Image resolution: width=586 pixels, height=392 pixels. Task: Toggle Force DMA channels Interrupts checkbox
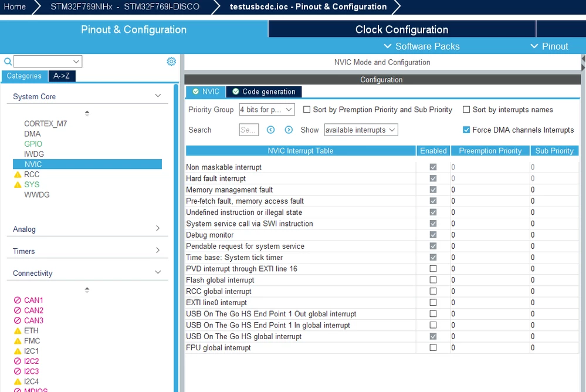(x=466, y=130)
